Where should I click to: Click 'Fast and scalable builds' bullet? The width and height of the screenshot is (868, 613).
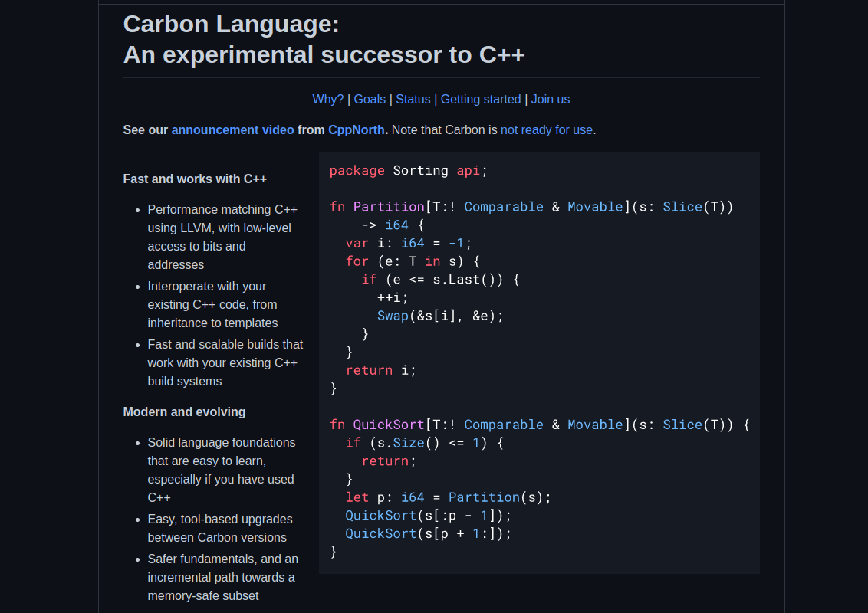[225, 363]
